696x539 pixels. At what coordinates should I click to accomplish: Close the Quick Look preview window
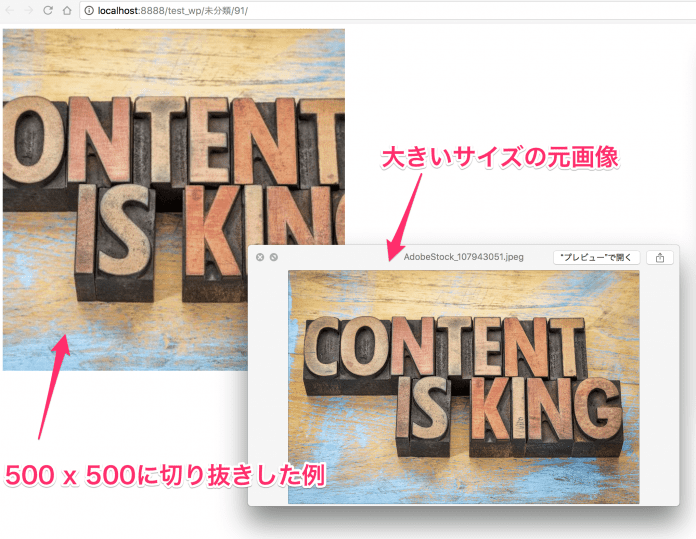coord(260,257)
